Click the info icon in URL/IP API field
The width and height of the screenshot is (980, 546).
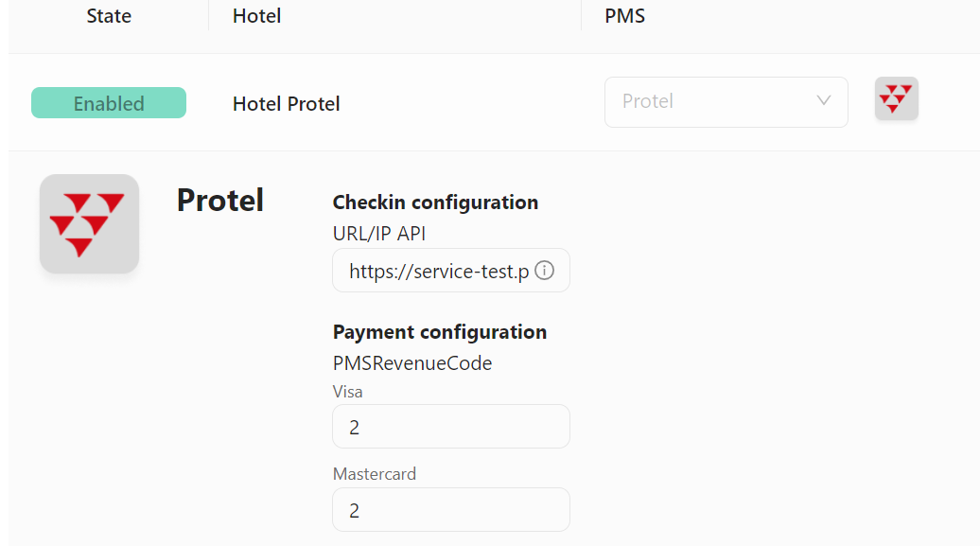click(544, 271)
